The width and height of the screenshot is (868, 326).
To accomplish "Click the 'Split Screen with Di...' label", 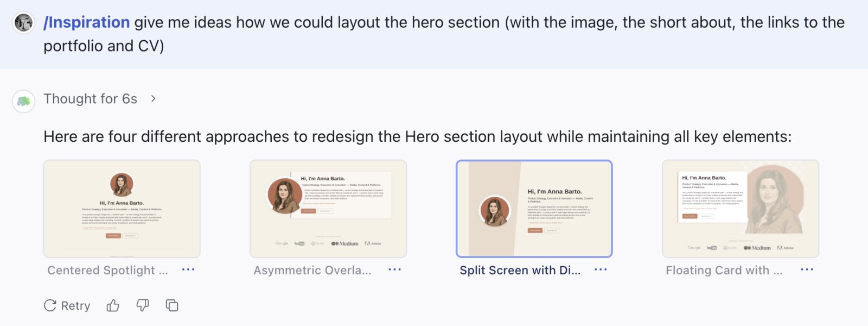I will (520, 270).
